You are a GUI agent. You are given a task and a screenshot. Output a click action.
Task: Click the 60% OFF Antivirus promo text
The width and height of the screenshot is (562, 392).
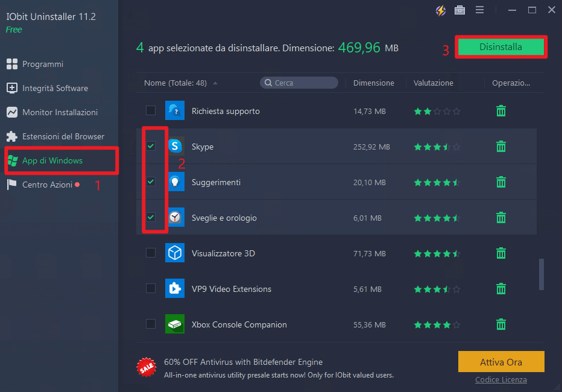(244, 362)
